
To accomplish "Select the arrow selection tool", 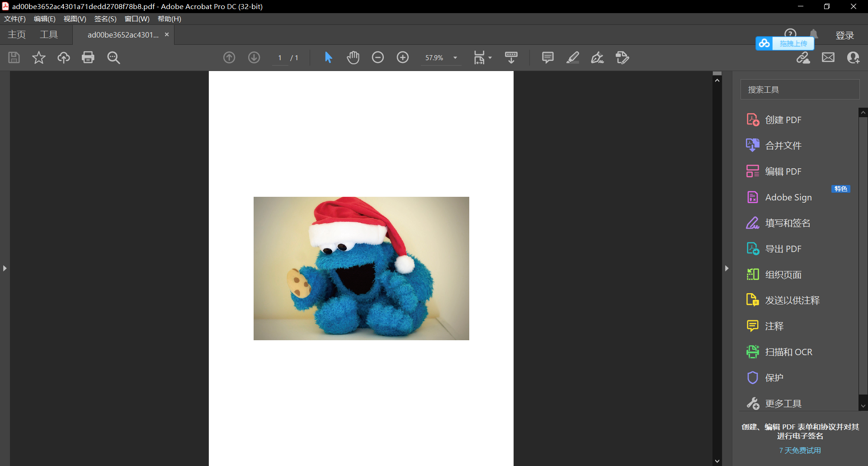I will pos(328,57).
